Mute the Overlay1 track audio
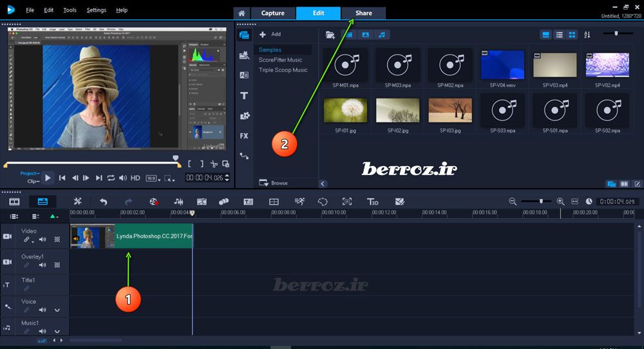Viewport: 644px width, 349px height. [x=43, y=265]
